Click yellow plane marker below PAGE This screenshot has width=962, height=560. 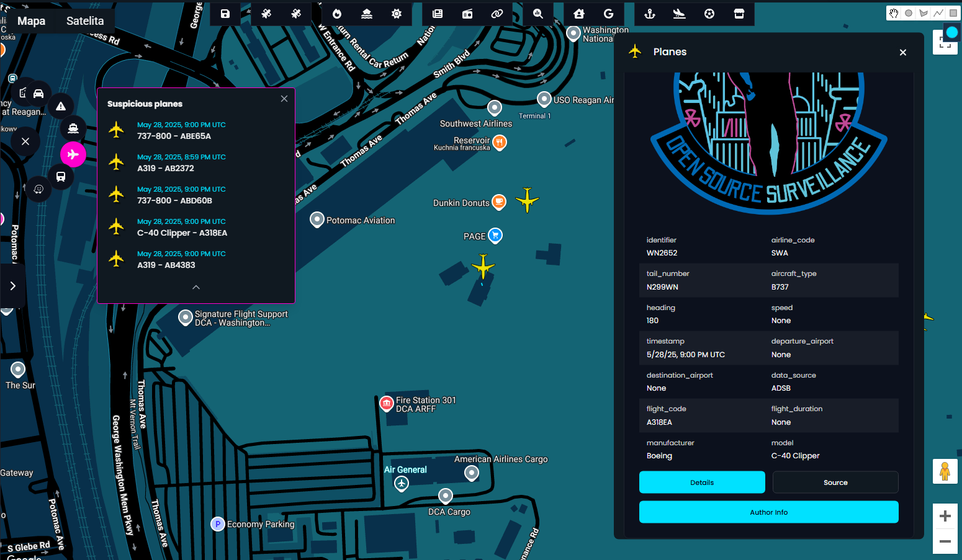coord(483,267)
